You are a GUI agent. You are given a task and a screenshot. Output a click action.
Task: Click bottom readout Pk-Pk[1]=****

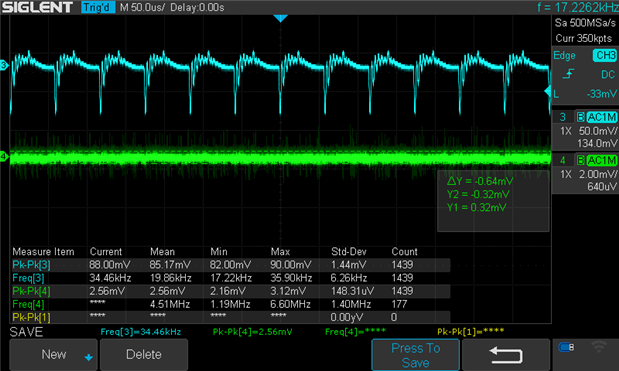tap(471, 332)
